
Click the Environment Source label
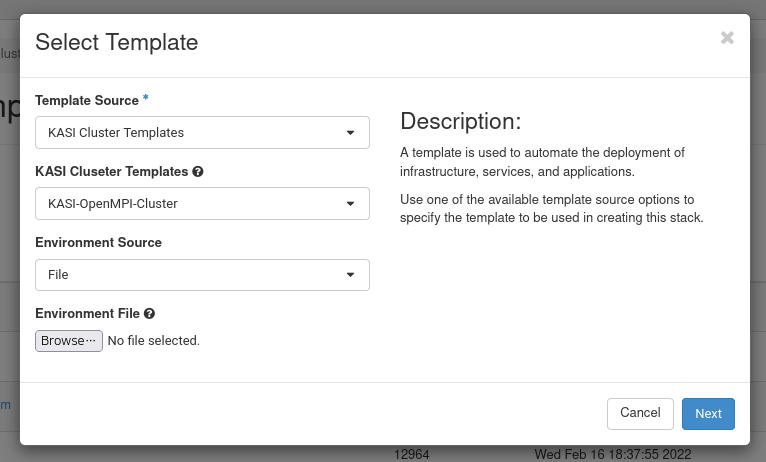click(98, 243)
